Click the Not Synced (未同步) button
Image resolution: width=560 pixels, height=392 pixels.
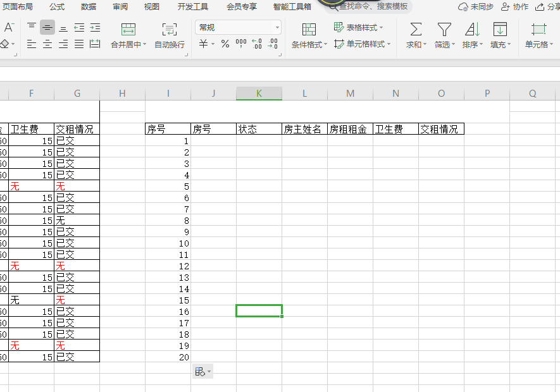click(x=476, y=6)
